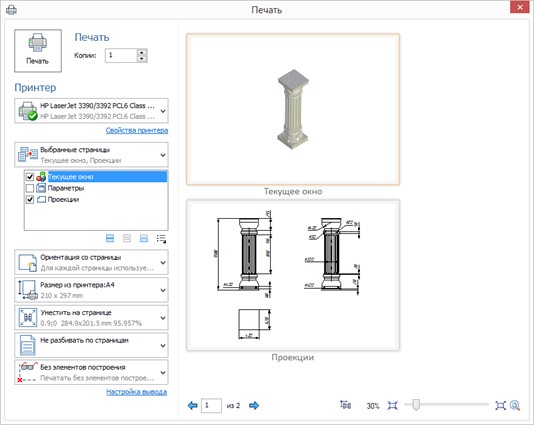Select the Текущее окно preview thumbnail
The image size is (534, 425).
click(293, 109)
